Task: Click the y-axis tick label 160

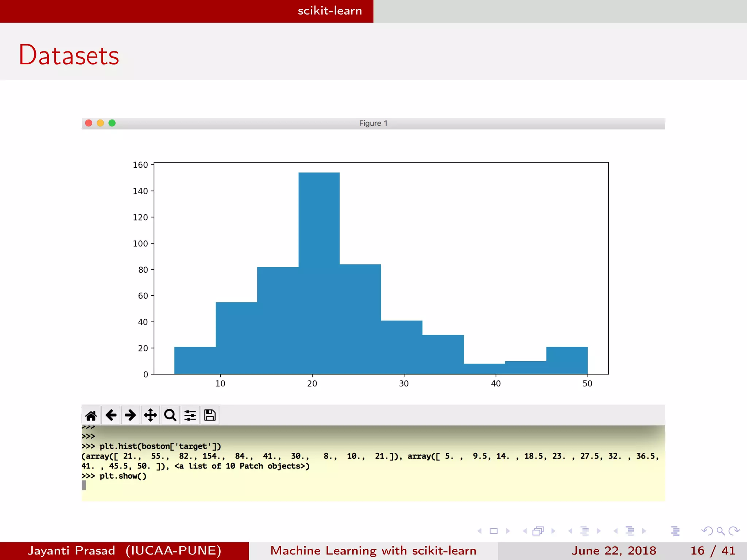Action: pyautogui.click(x=140, y=165)
